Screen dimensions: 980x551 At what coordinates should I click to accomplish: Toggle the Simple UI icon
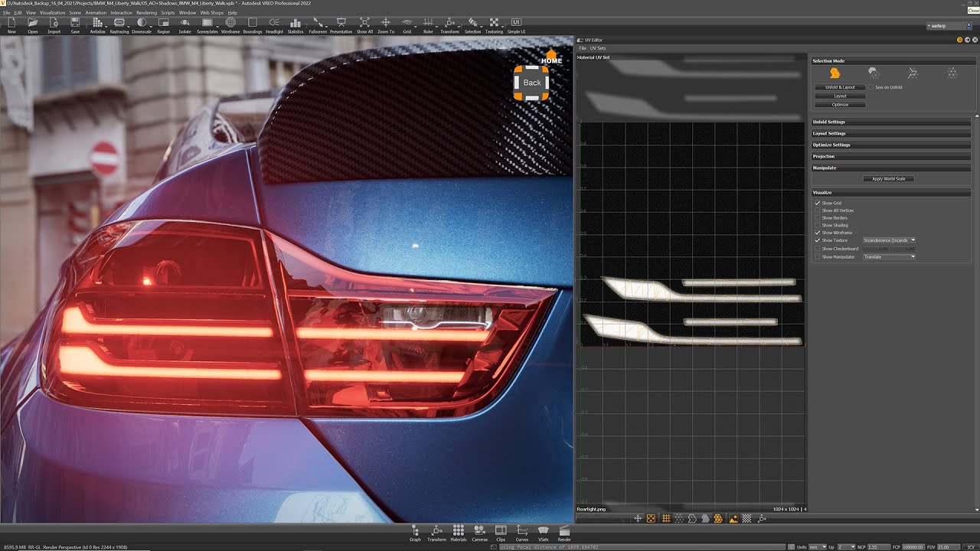[x=516, y=26]
